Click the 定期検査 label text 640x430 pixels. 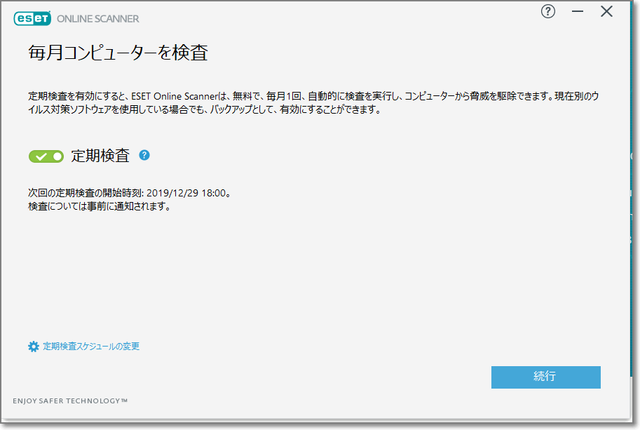[x=101, y=156]
